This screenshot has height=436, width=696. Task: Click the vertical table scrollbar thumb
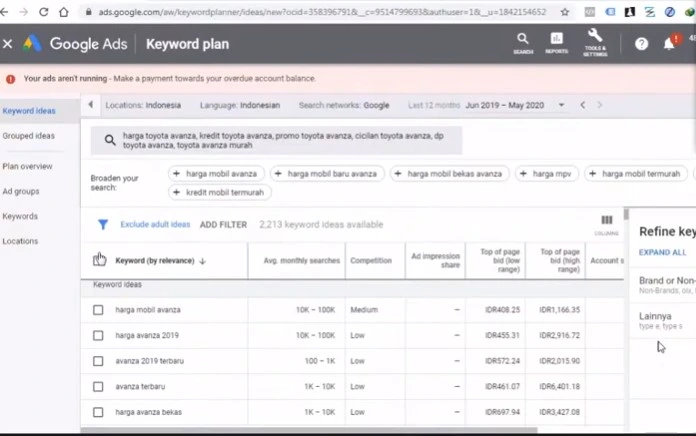[626, 214]
